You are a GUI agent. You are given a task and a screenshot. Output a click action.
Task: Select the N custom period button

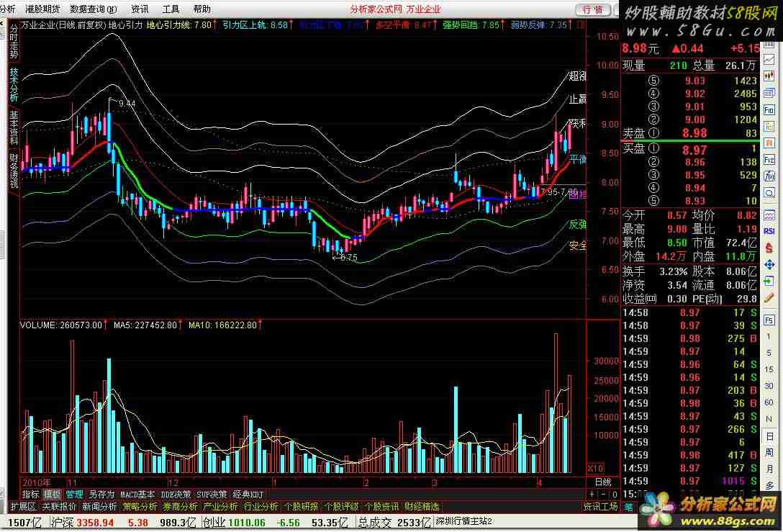tap(769, 419)
